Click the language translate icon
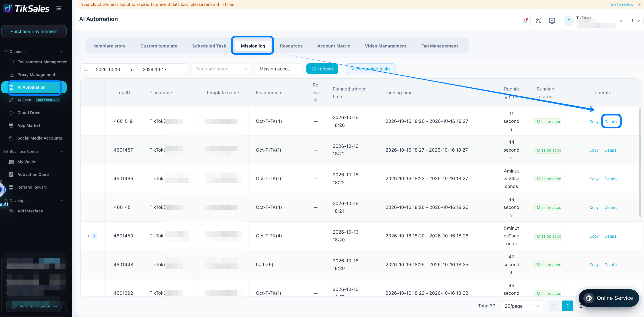 pos(539,21)
